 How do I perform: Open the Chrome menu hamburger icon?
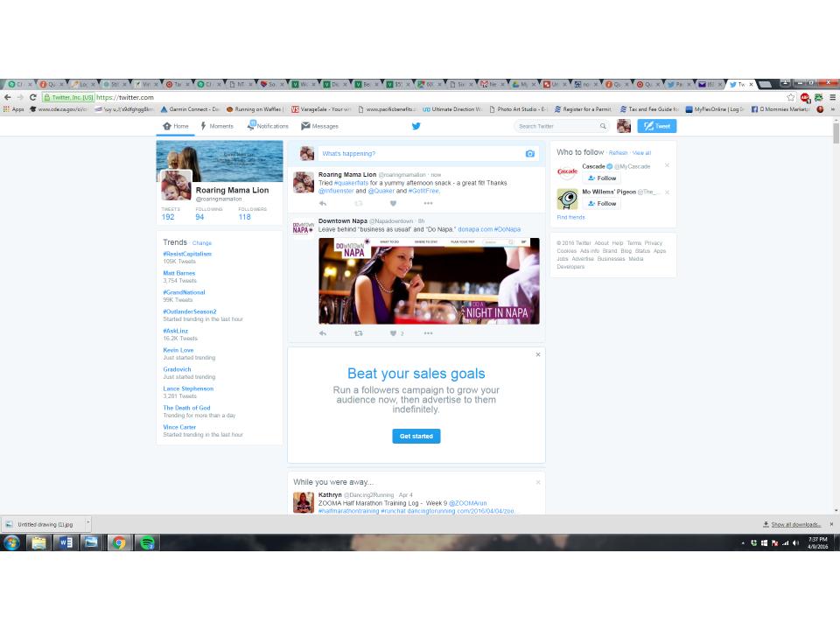pos(832,97)
